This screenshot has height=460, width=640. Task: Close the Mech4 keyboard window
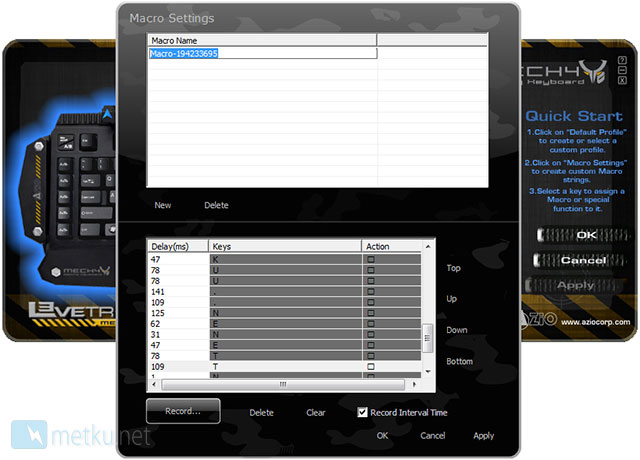622,80
